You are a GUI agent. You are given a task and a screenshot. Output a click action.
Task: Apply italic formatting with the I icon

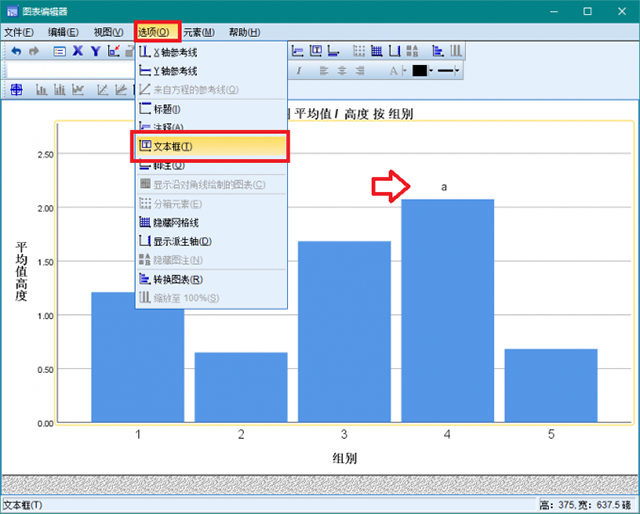299,71
